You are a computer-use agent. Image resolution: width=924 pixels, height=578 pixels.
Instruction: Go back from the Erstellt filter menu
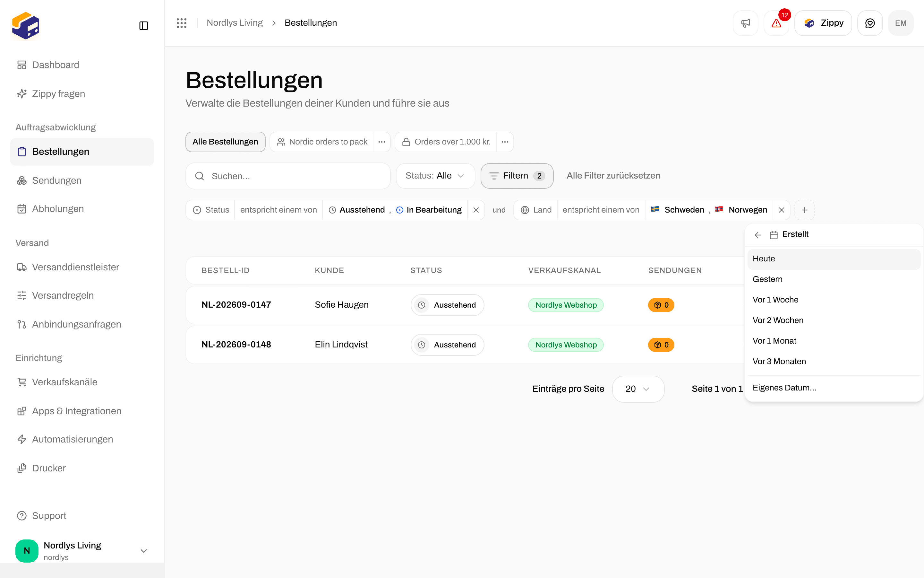(758, 235)
